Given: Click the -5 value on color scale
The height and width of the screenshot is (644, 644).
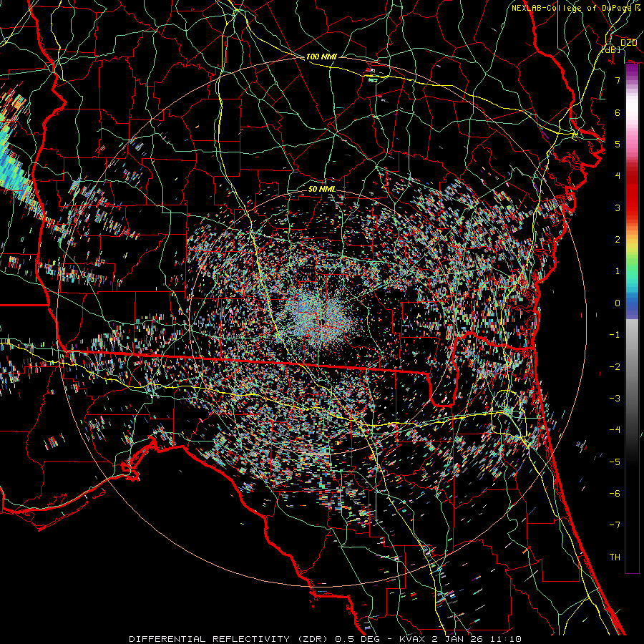Looking at the screenshot, I should pos(615,462).
